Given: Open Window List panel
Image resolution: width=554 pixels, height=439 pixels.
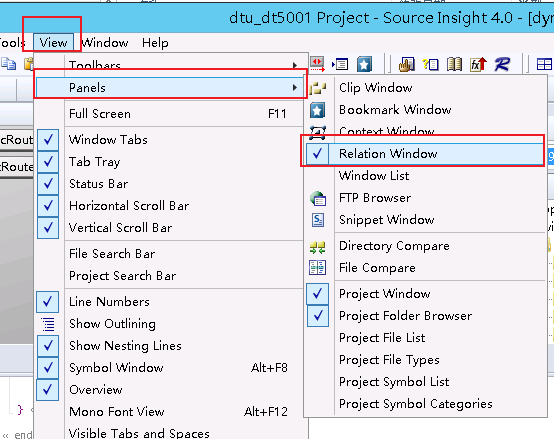Looking at the screenshot, I should click(426, 176).
